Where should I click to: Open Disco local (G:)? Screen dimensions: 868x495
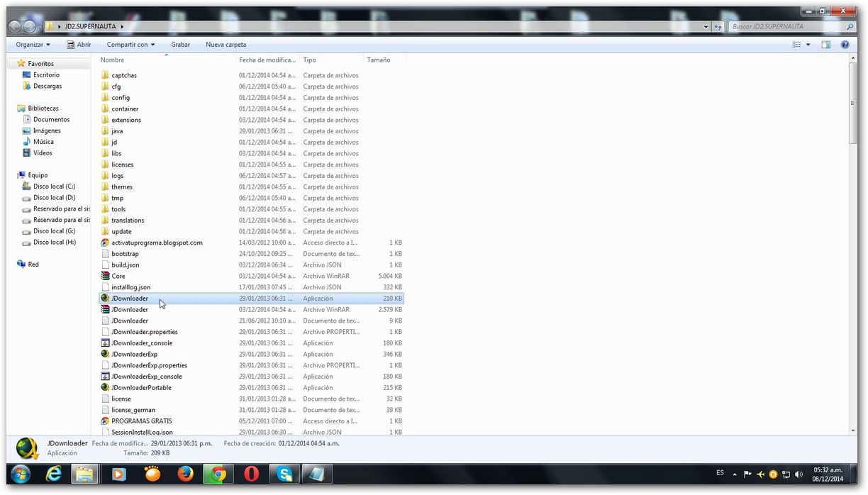(x=54, y=231)
